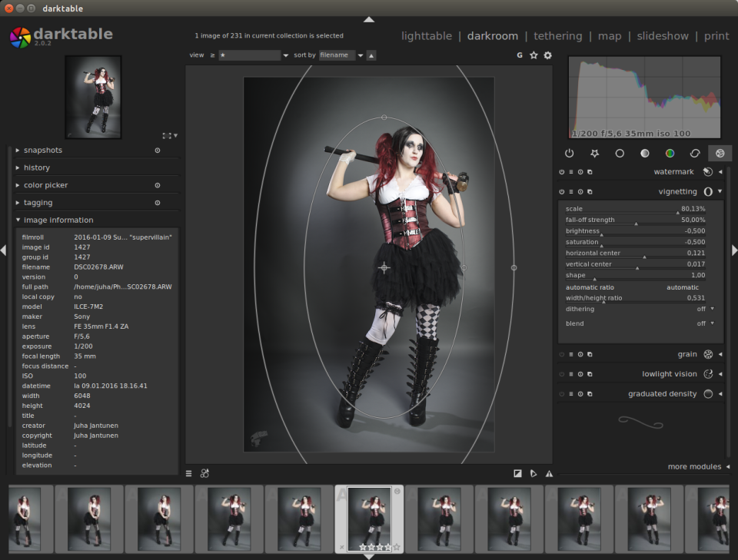Collapse top panel arrow
The image size is (738, 560).
[369, 20]
